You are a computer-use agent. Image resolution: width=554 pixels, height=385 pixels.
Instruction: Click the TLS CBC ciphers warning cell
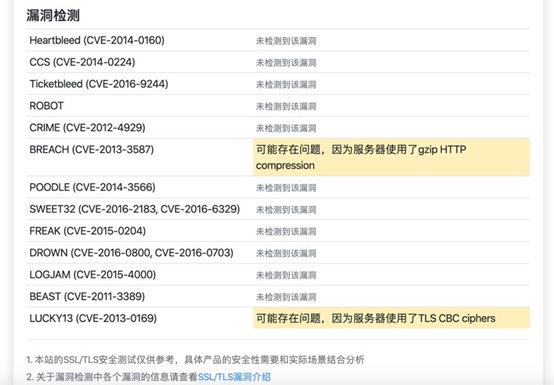pyautogui.click(x=391, y=318)
